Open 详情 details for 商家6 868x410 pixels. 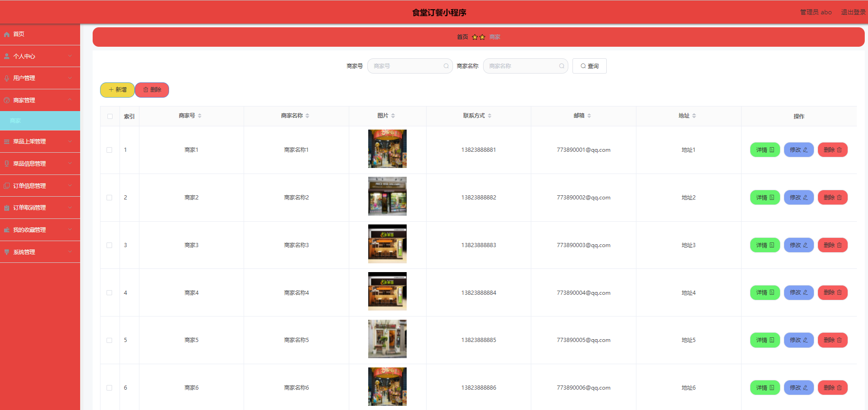765,388
